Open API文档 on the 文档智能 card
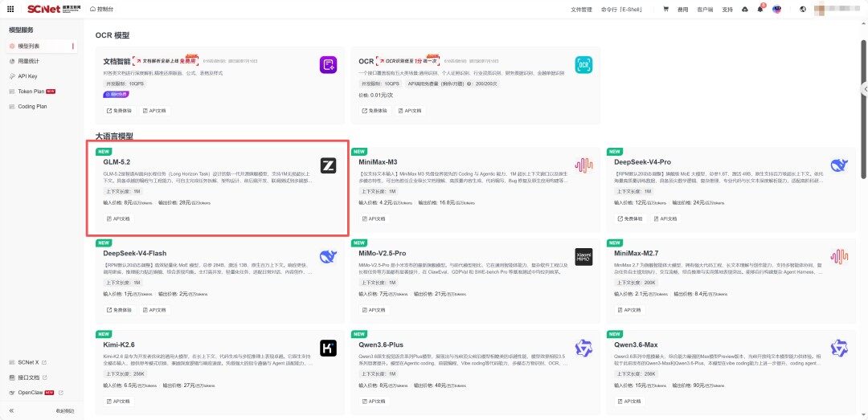This screenshot has width=868, height=420. coord(154,111)
